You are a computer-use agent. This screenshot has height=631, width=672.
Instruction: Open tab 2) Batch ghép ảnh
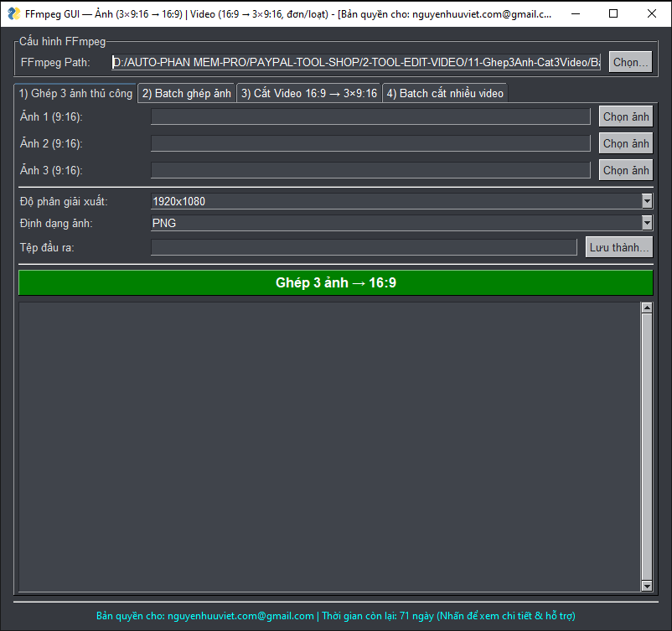pyautogui.click(x=186, y=93)
